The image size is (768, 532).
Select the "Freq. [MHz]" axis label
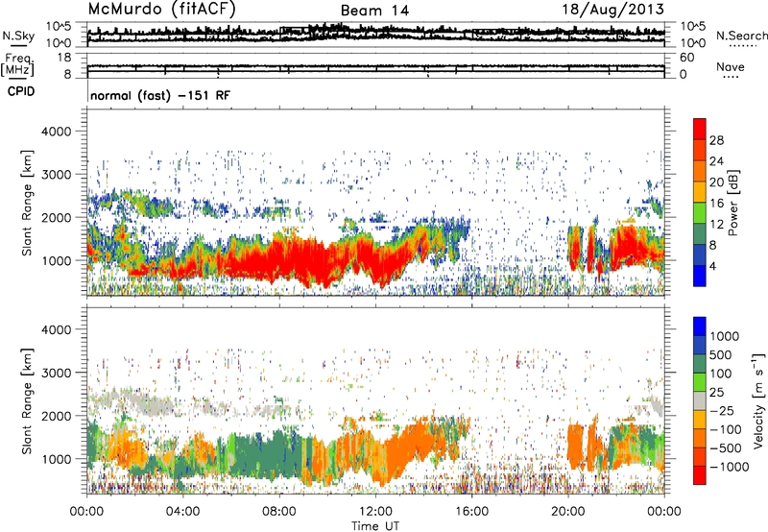(17, 64)
